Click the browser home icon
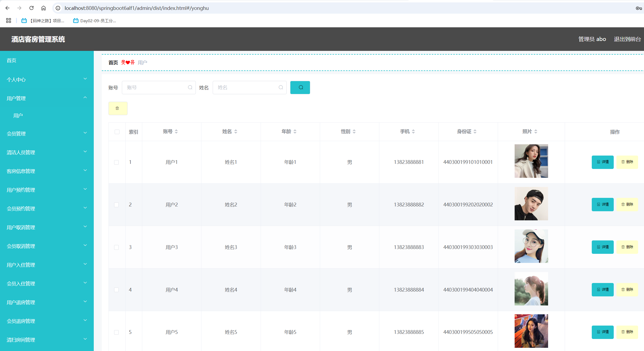Image resolution: width=644 pixels, height=351 pixels. pos(43,8)
